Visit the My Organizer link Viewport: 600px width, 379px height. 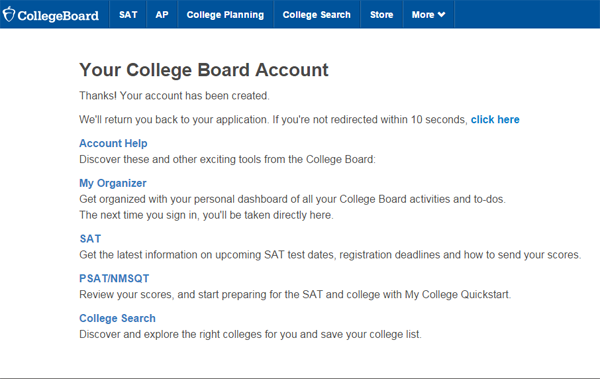click(x=112, y=183)
